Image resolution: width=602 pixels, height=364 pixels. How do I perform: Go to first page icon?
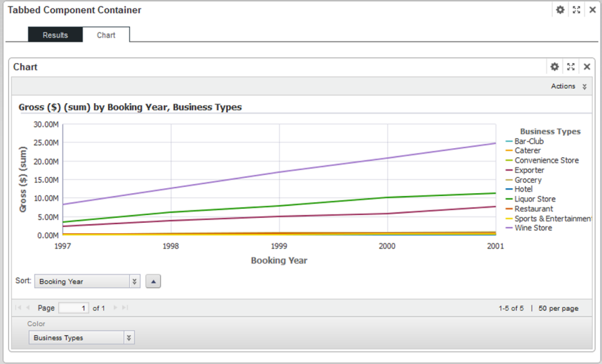coord(18,307)
